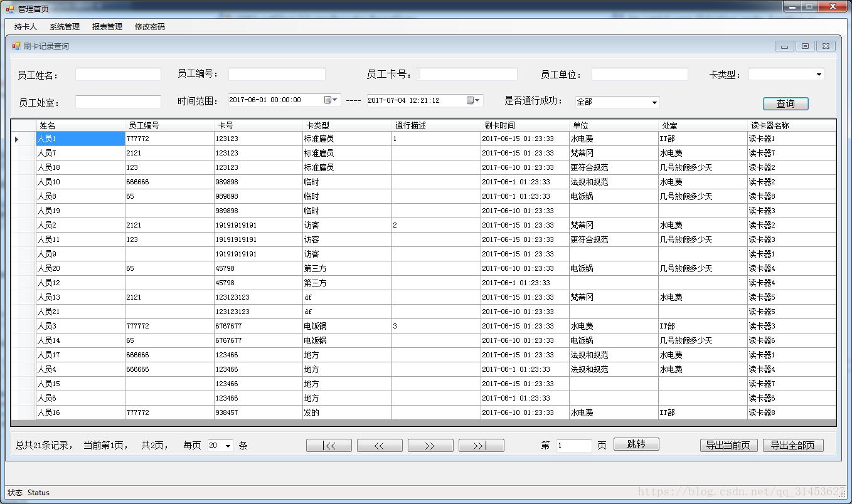This screenshot has height=504, width=852.
Task: Select the 人员16 name cell
Action: point(80,412)
